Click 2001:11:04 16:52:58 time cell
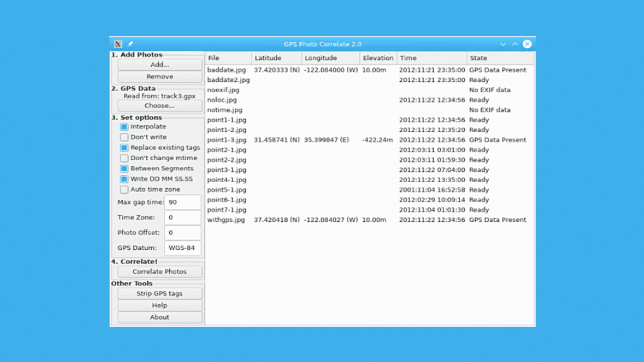The width and height of the screenshot is (644, 362). click(x=432, y=190)
